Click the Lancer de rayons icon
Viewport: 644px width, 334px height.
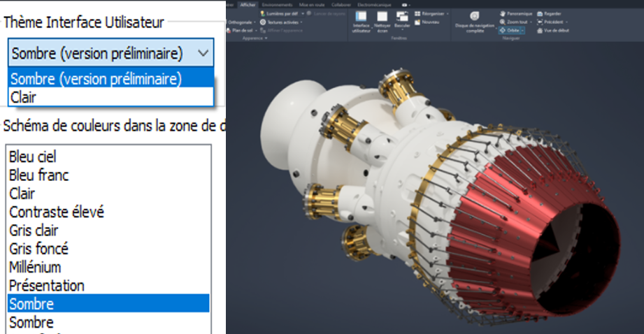click(x=309, y=13)
